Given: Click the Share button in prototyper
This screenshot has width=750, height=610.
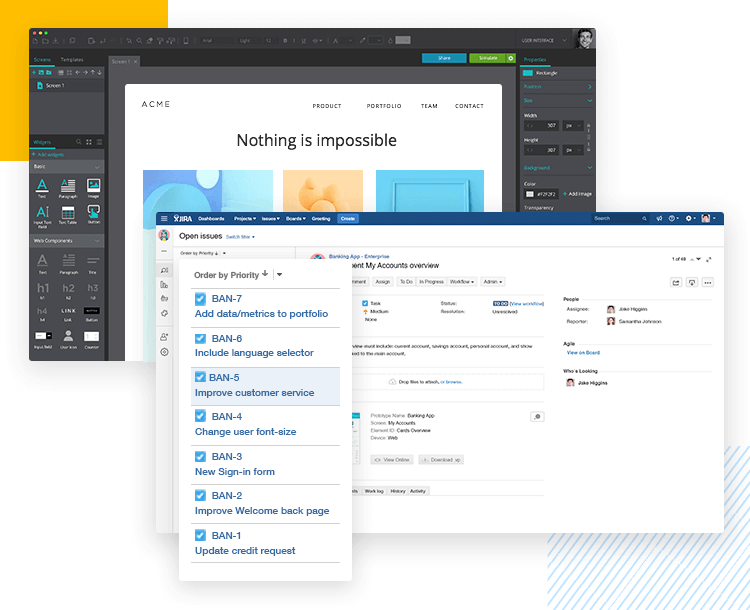Looking at the screenshot, I should [444, 58].
